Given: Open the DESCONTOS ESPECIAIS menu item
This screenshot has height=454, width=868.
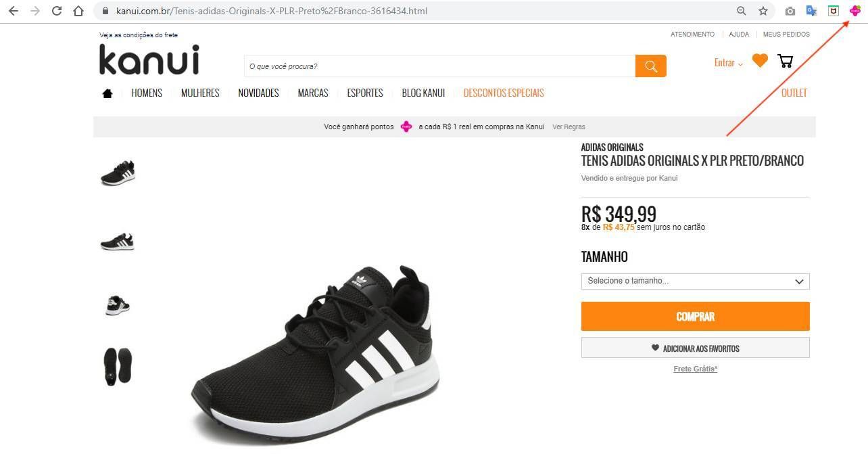Looking at the screenshot, I should [x=504, y=93].
